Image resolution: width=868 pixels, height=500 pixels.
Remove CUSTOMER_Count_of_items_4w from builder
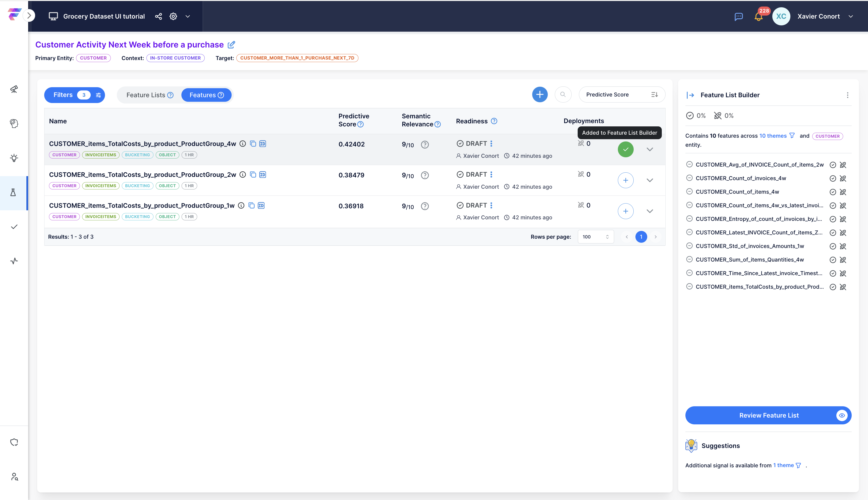tap(689, 191)
